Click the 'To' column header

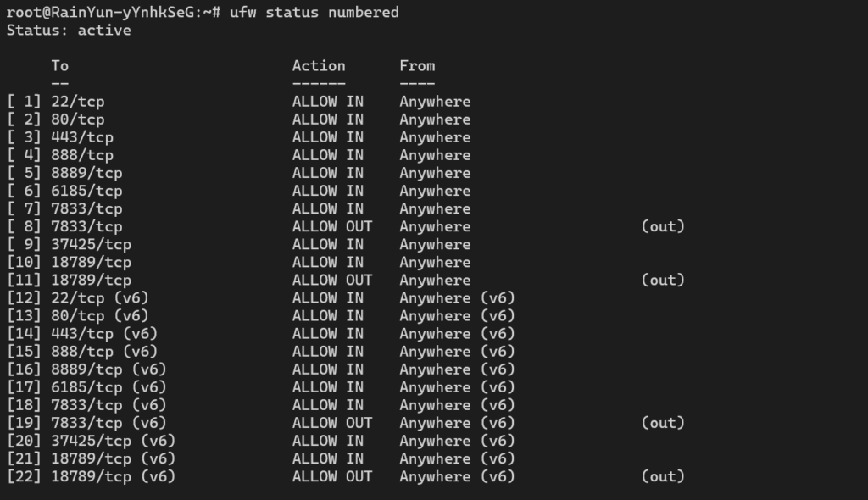[60, 66]
